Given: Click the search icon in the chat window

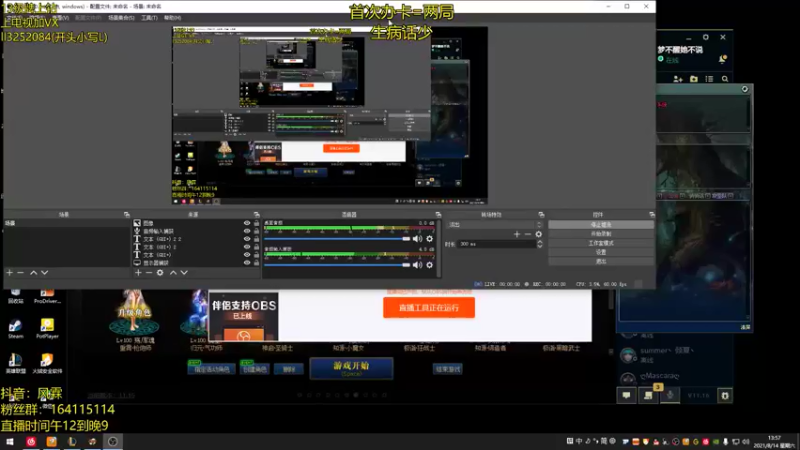Looking at the screenshot, I should tap(725, 79).
